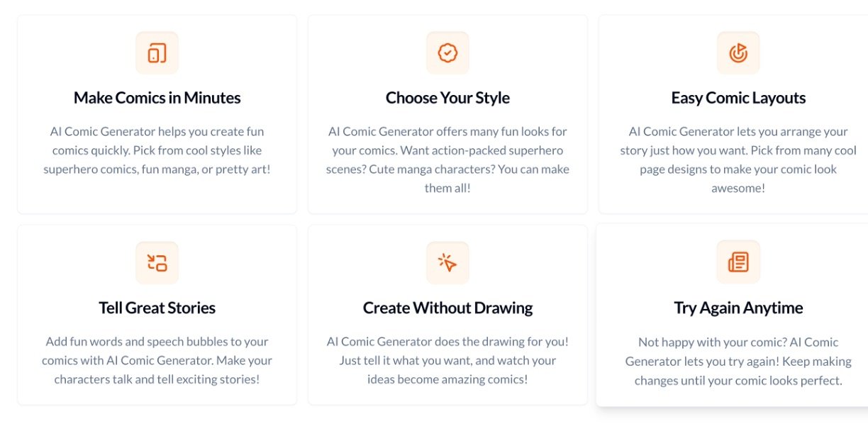
Task: Select the Choose Your Style heading
Action: pyautogui.click(x=447, y=98)
